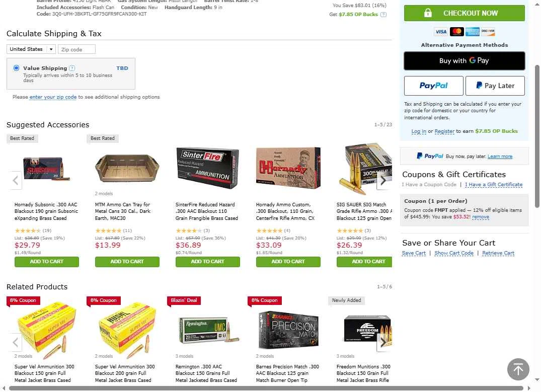
Task: Click the Mastercard payment icon
Action: [x=457, y=32]
